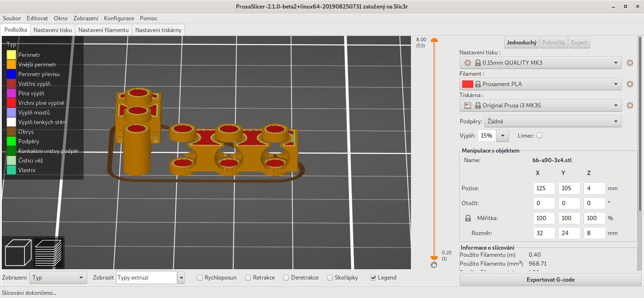Enable the Deretrakce checkbox
The width and height of the screenshot is (644, 298).
tap(286, 278)
